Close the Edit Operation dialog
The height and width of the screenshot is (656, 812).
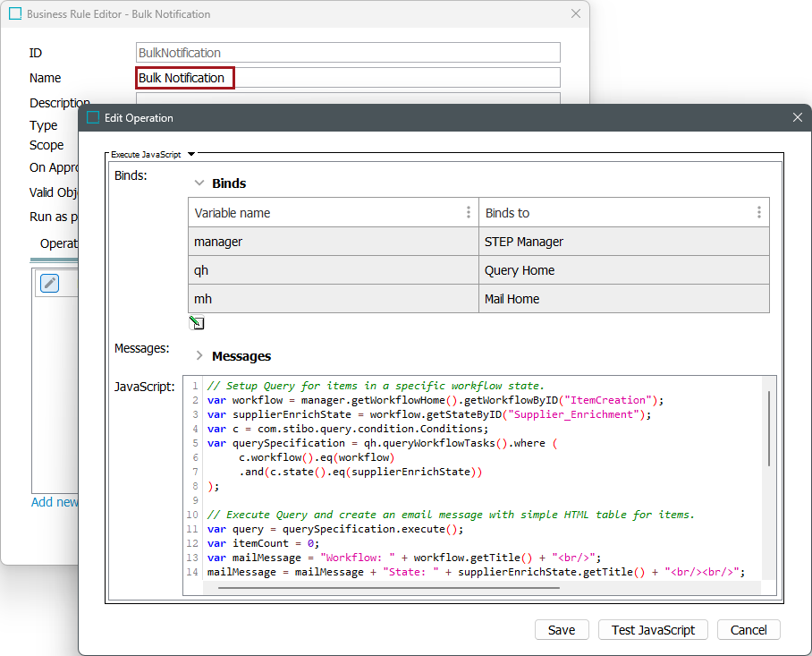[798, 117]
